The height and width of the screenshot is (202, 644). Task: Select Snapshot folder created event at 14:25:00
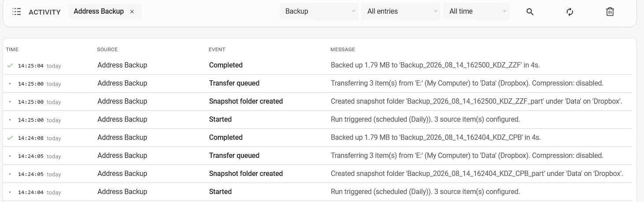point(246,101)
